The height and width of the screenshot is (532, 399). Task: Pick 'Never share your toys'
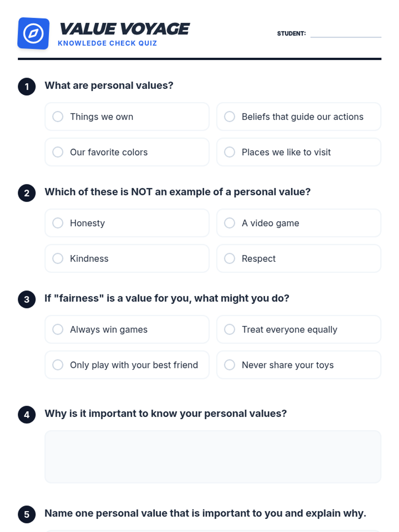click(x=299, y=365)
